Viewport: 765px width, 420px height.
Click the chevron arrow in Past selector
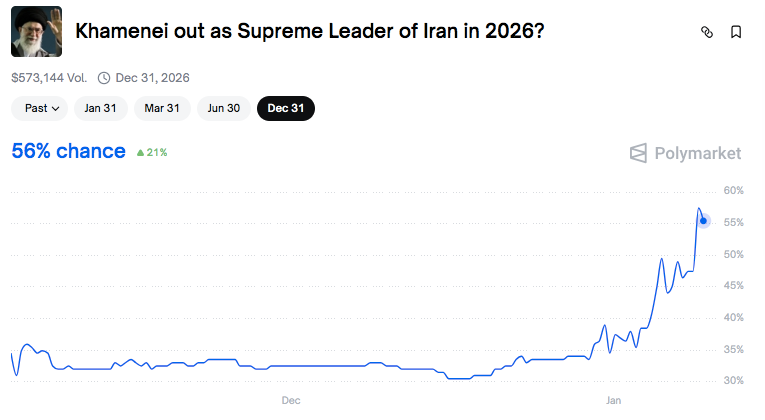pyautogui.click(x=56, y=109)
